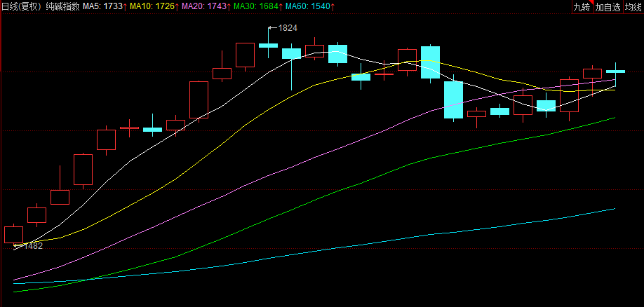This screenshot has height=307, width=644.
Task: Click the tallest cyan candlestick body
Action: [453, 100]
